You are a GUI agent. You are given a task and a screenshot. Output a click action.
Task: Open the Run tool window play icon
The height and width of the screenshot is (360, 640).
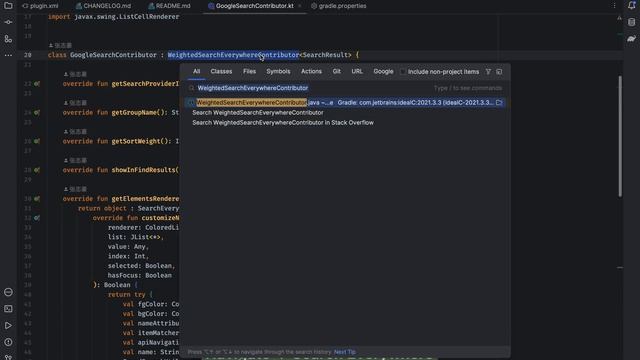pos(8,326)
